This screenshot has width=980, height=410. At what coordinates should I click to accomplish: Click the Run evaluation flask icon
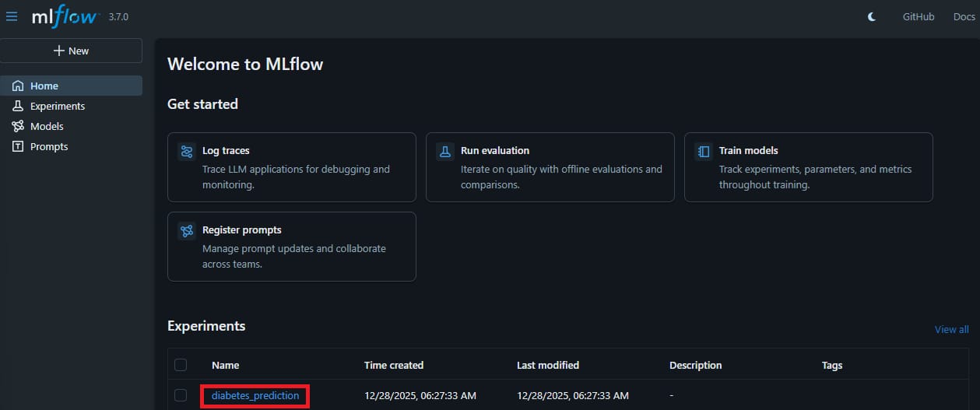coord(445,152)
